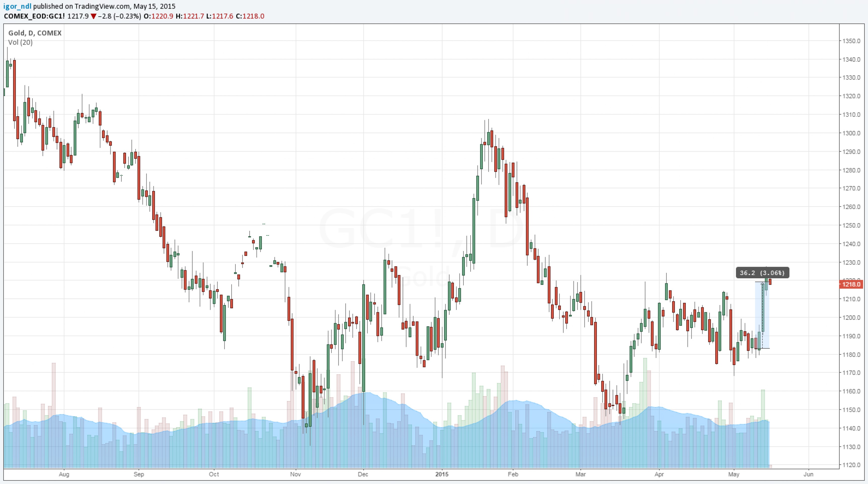Select the Gold, D, COMEX chart title
Image resolution: width=868 pixels, height=484 pixels.
click(35, 33)
